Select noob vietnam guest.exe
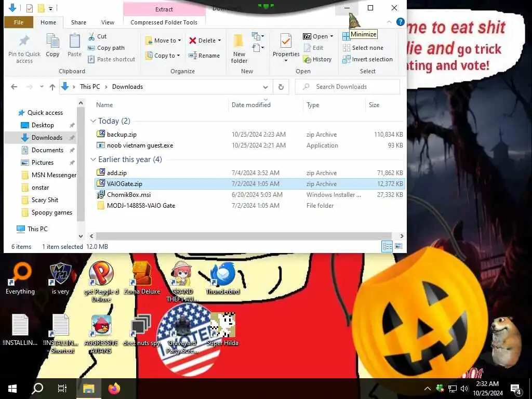Screen dimensions: 532x399 click(x=249, y=145)
